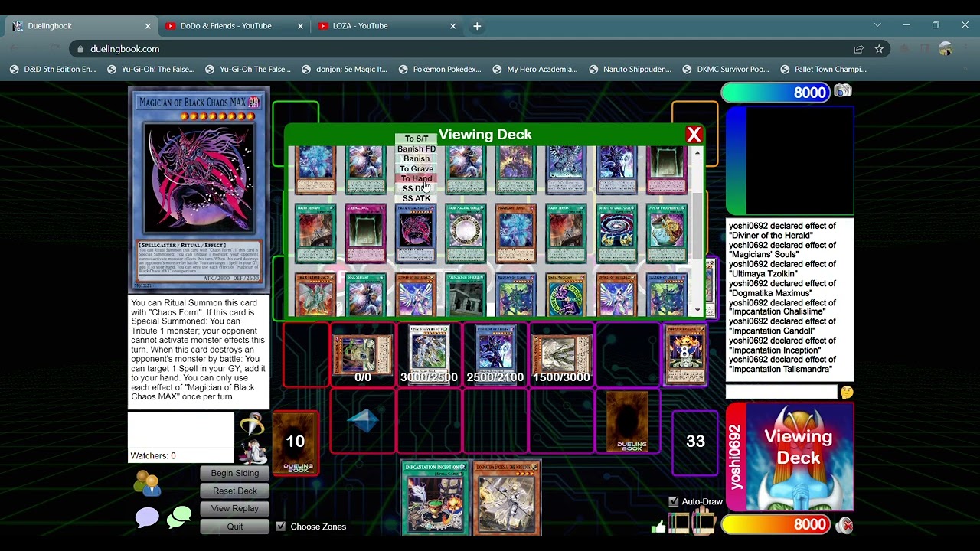The width and height of the screenshot is (980, 551).
Task: Click the extra deck pile showing 10
Action: pyautogui.click(x=296, y=443)
